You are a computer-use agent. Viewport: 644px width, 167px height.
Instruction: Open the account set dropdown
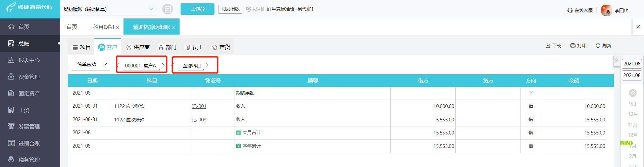151,9
